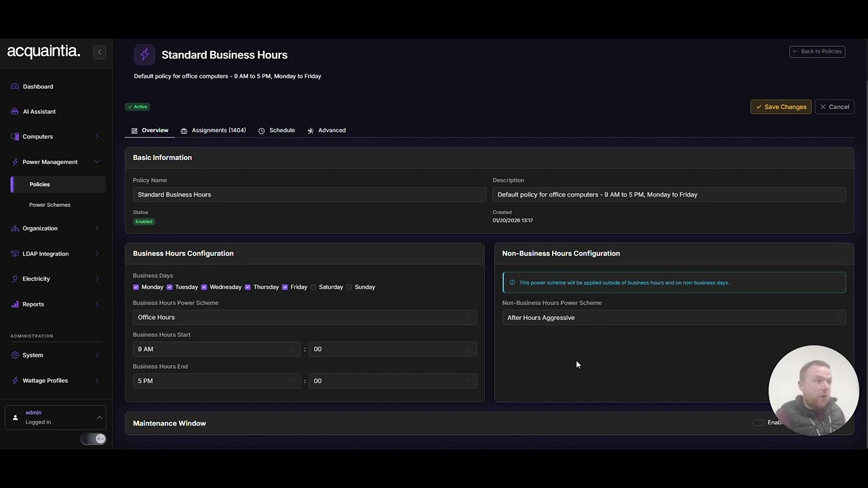Open Non-Business Hours Power Scheme dropdown
This screenshot has height=488, width=868.
click(673, 318)
